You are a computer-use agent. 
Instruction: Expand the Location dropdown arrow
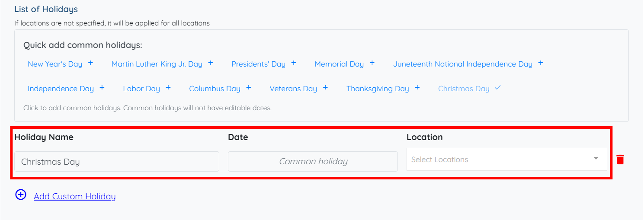(x=596, y=159)
